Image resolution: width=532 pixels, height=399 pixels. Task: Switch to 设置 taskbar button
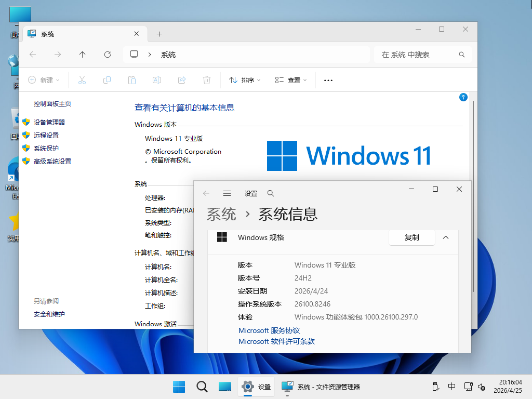click(x=256, y=387)
